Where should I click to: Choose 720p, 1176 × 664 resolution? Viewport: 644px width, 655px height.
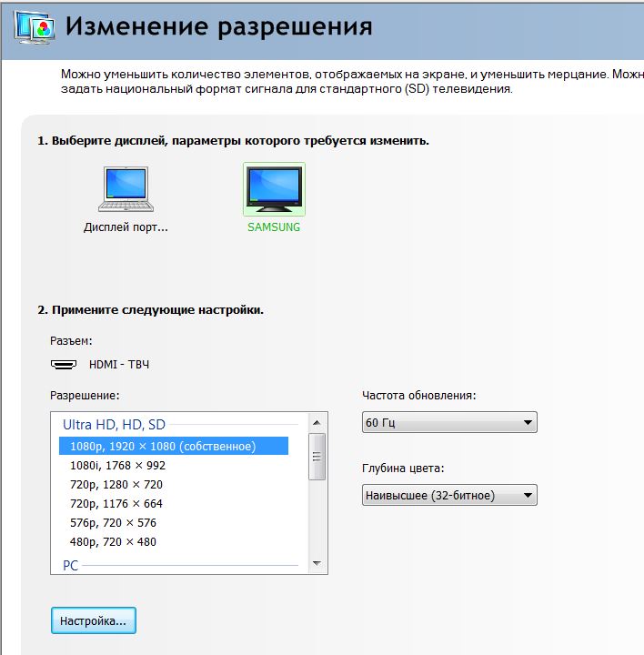pos(116,503)
